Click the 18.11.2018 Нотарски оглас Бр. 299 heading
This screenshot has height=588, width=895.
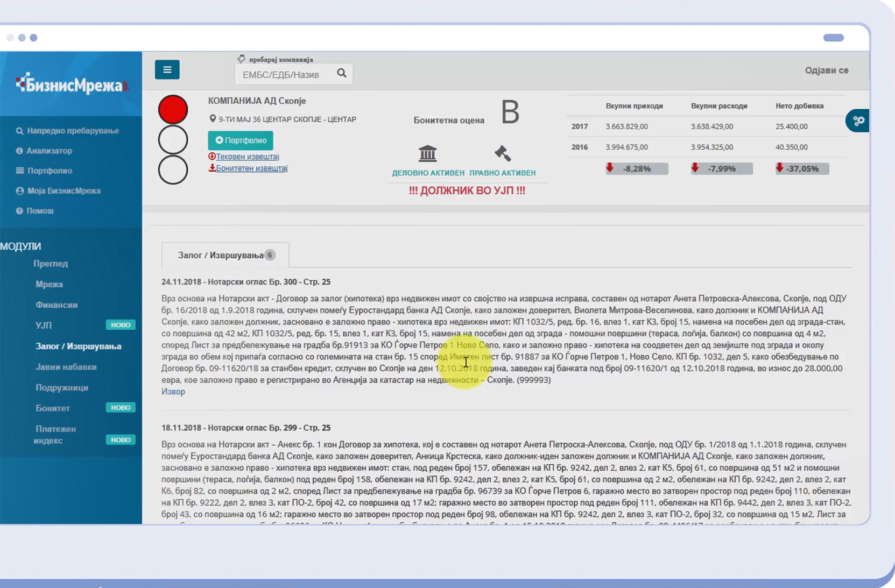246,428
